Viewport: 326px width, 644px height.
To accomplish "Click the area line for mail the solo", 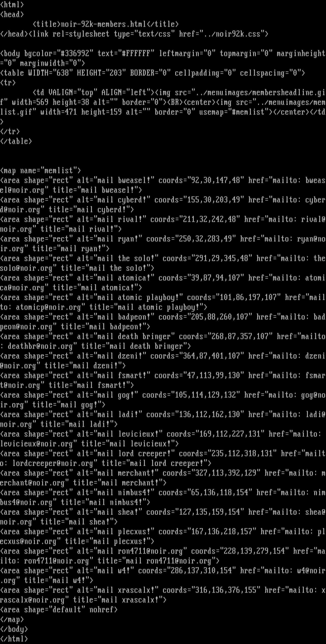I will (x=163, y=263).
